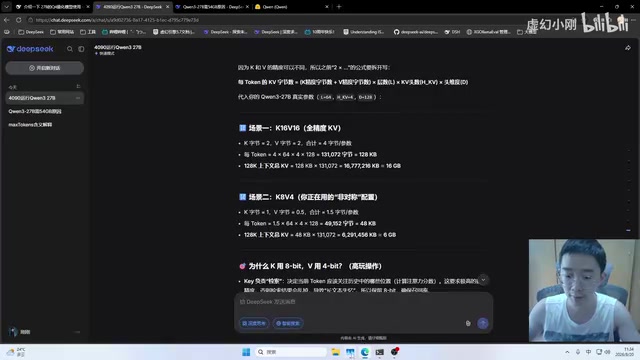Start a new chat with sidebar button
The height and width of the screenshot is (360, 640).
click(x=44, y=68)
